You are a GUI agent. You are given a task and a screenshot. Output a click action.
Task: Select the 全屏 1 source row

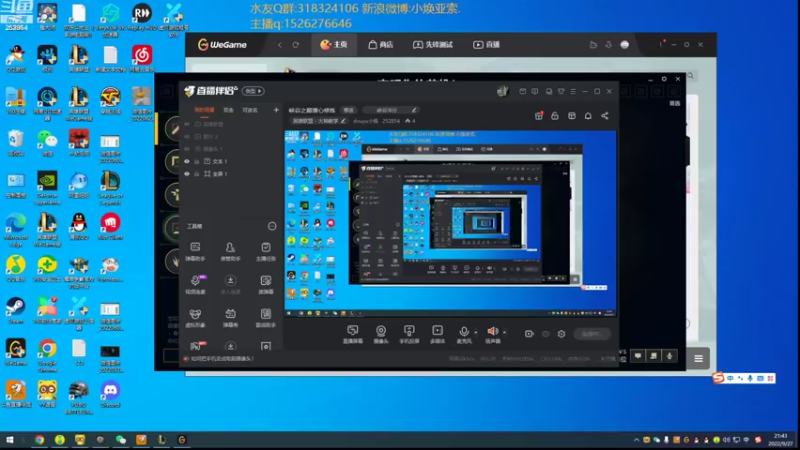click(x=231, y=173)
